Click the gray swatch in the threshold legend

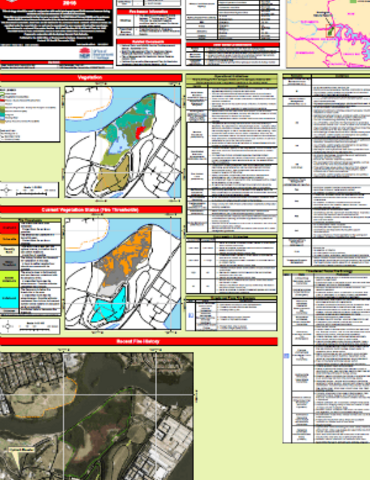click(x=10, y=263)
